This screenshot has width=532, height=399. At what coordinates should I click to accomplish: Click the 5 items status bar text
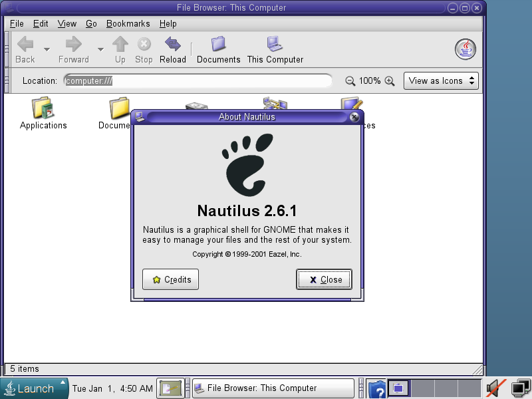click(x=25, y=369)
